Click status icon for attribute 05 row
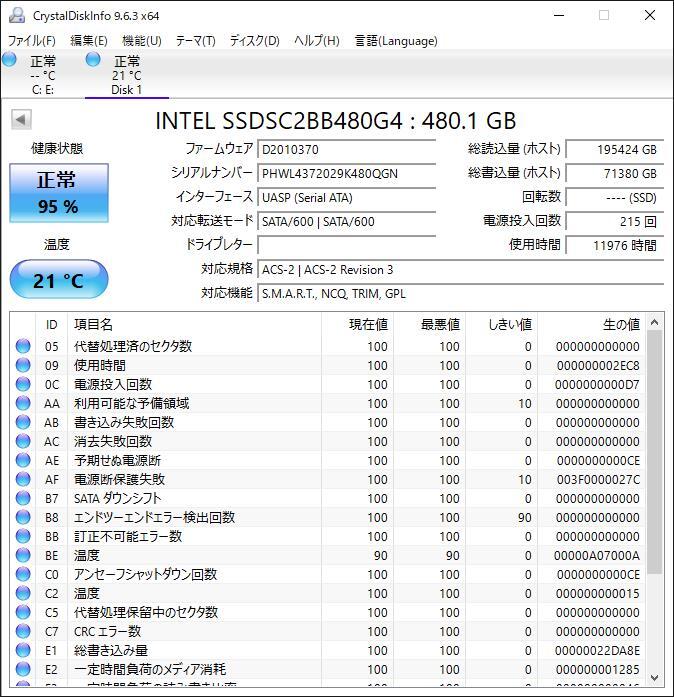Image resolution: width=674 pixels, height=697 pixels. (23, 346)
